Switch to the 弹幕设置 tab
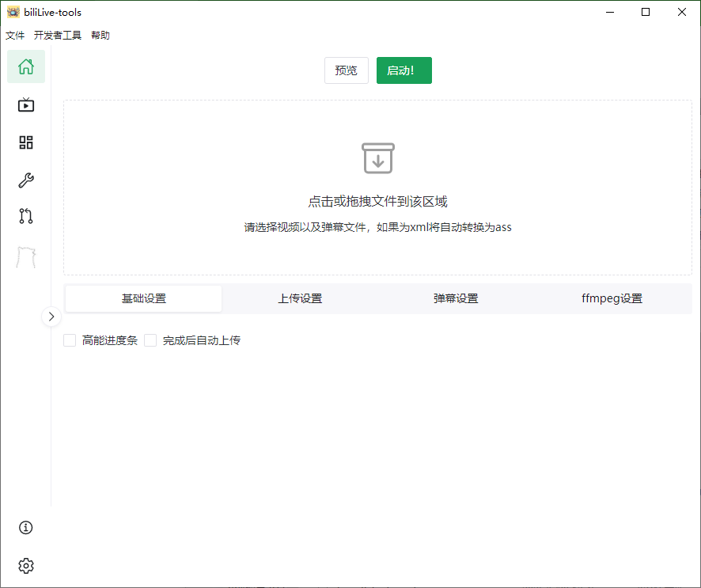The image size is (701, 588). pyautogui.click(x=456, y=298)
